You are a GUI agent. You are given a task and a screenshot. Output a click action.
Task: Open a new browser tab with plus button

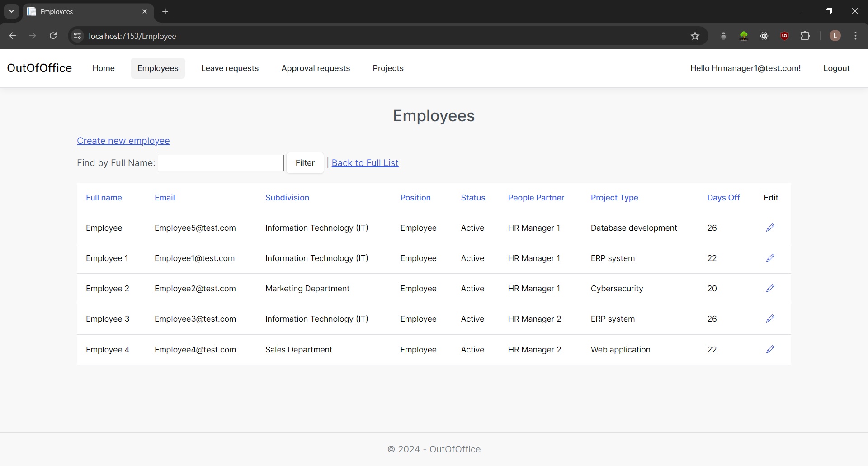165,11
